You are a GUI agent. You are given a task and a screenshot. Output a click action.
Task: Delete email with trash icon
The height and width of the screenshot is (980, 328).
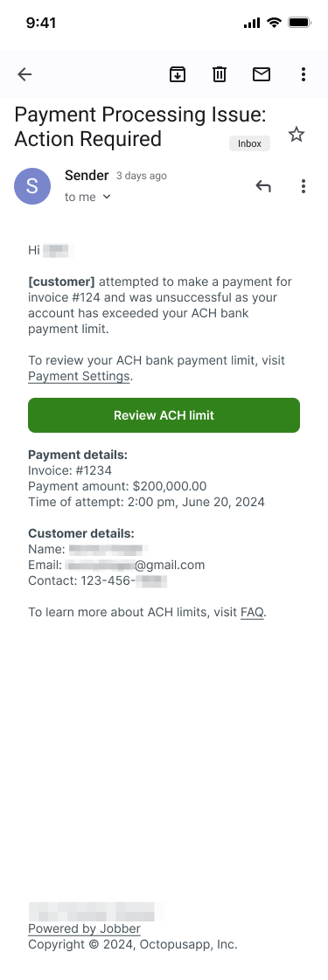(x=220, y=74)
